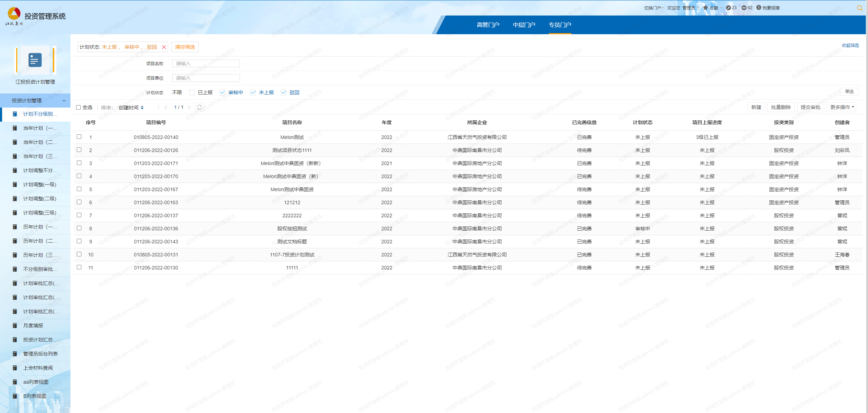The height and width of the screenshot is (413, 868).
Task: Select row checkbox for 1107-7投资计划测试
Action: coord(79,254)
